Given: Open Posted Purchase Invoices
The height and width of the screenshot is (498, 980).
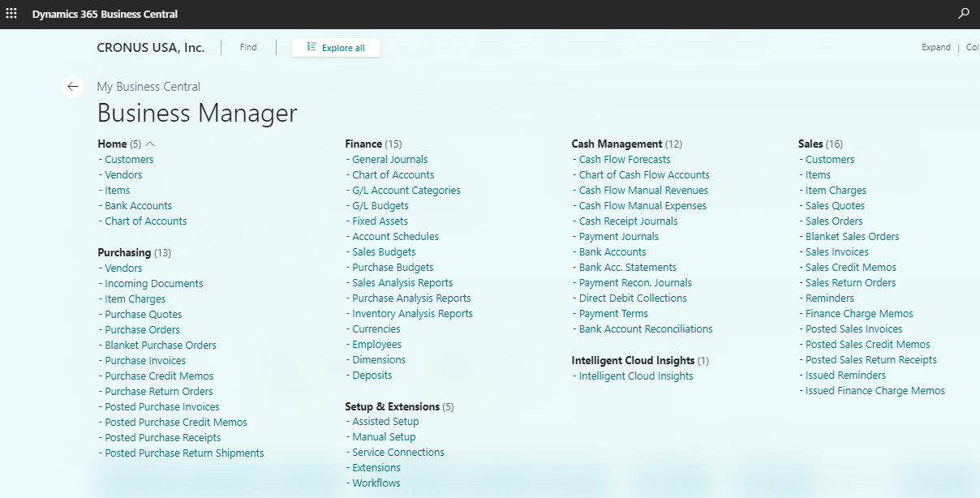Looking at the screenshot, I should point(161,407).
